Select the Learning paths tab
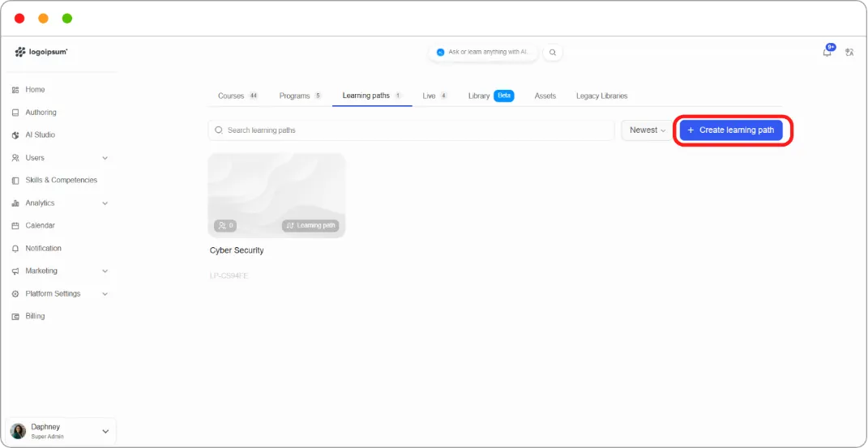 tap(372, 96)
